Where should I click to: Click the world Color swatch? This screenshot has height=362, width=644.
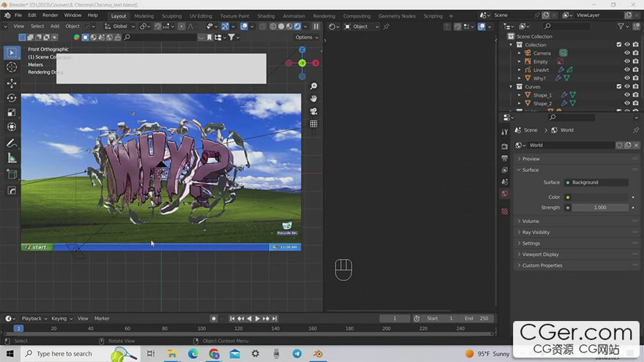[x=600, y=197]
